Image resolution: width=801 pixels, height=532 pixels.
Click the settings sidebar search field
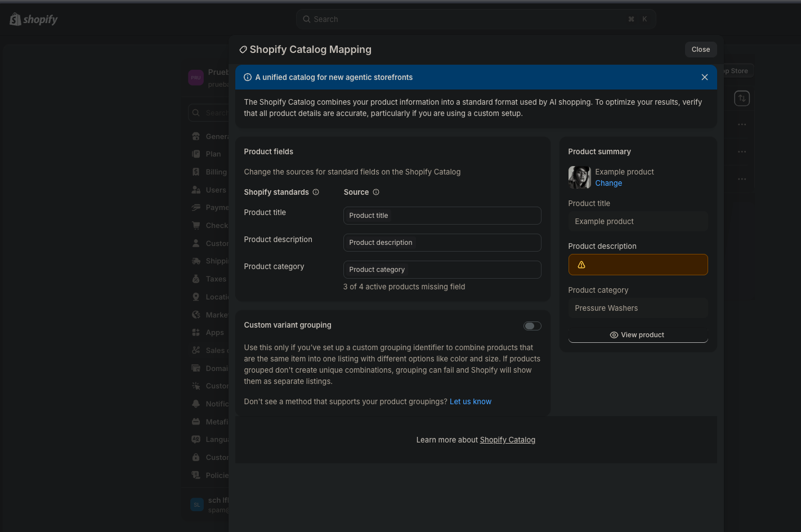[209, 113]
